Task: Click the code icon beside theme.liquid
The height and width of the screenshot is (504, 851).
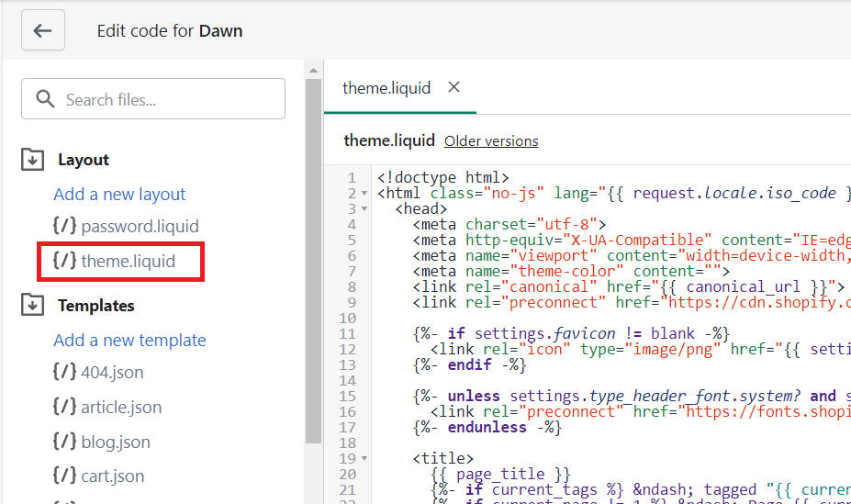Action: click(x=64, y=261)
